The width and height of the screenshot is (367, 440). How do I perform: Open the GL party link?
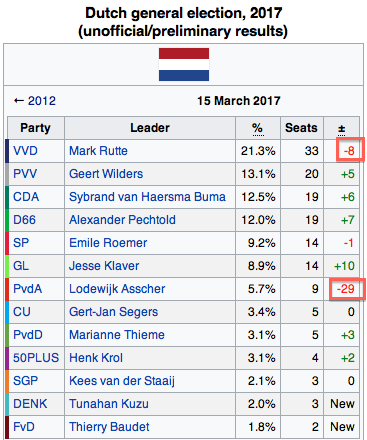[x=21, y=266]
